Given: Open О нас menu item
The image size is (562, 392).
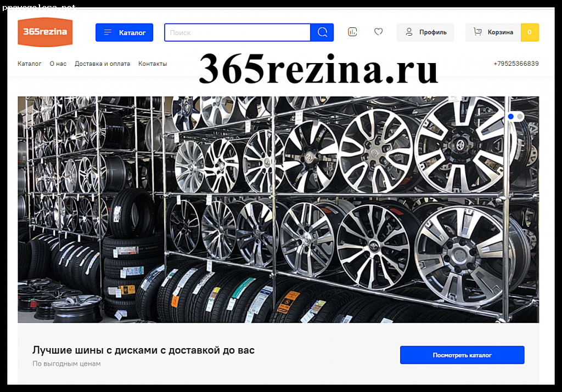Looking at the screenshot, I should (x=58, y=64).
